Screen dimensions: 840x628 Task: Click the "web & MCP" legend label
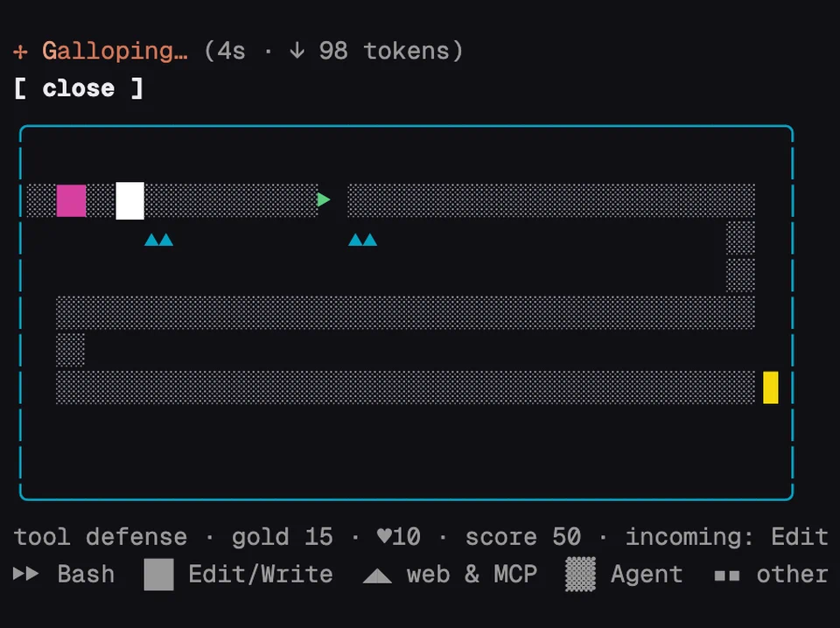tap(472, 574)
